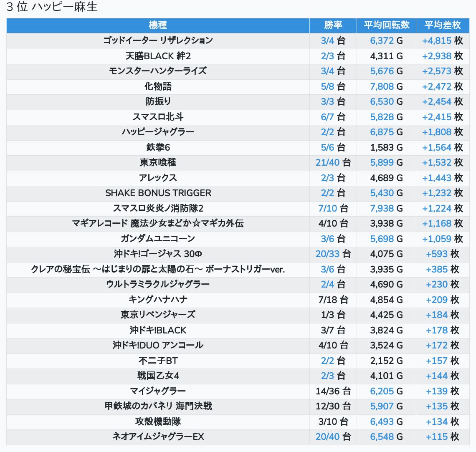The image size is (476, 452).
Task: Select the 平均差枚 column header
Action: click(443, 25)
